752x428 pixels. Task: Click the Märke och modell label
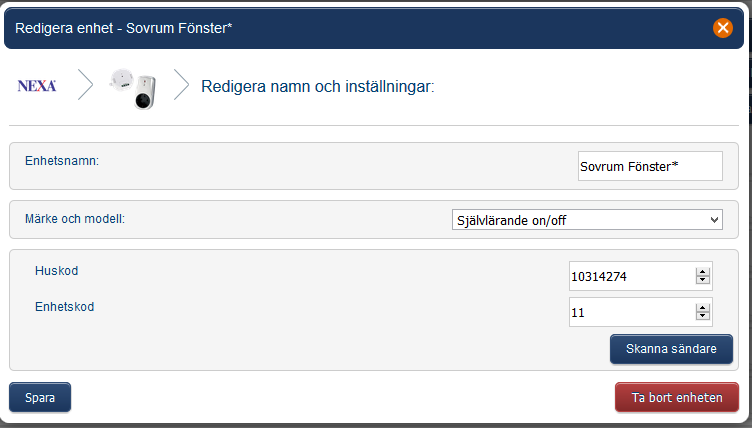click(75, 218)
